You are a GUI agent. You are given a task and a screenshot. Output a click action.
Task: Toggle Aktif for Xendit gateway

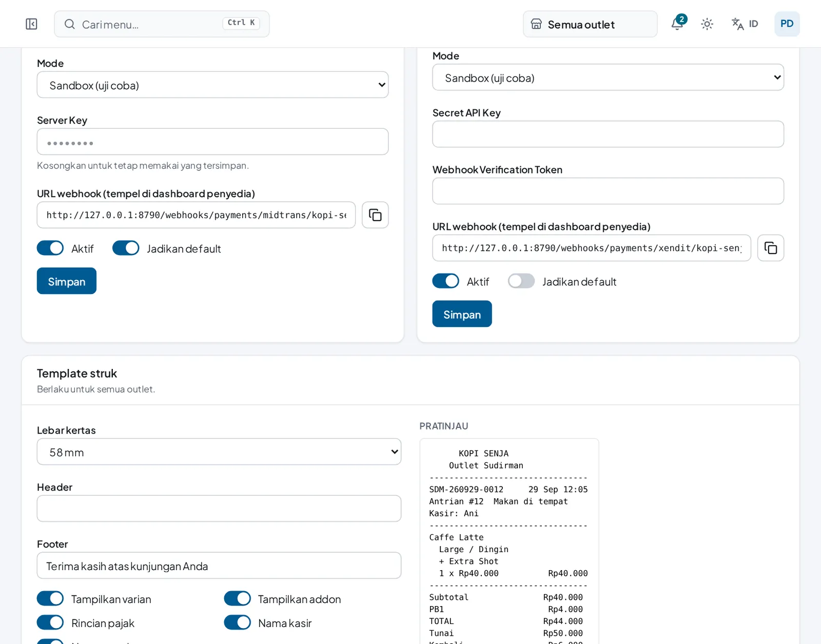446,281
